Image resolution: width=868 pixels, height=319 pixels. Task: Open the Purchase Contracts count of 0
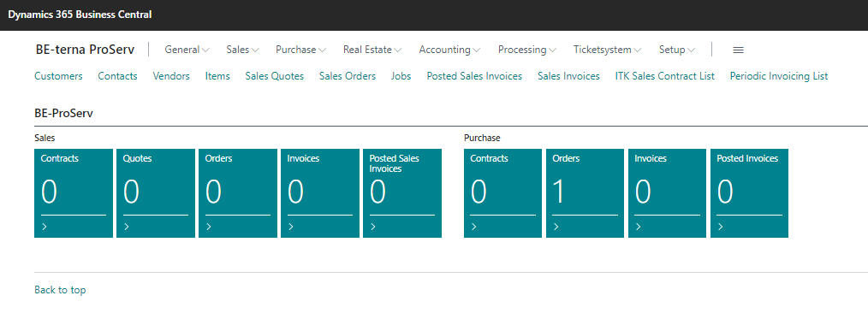point(479,192)
